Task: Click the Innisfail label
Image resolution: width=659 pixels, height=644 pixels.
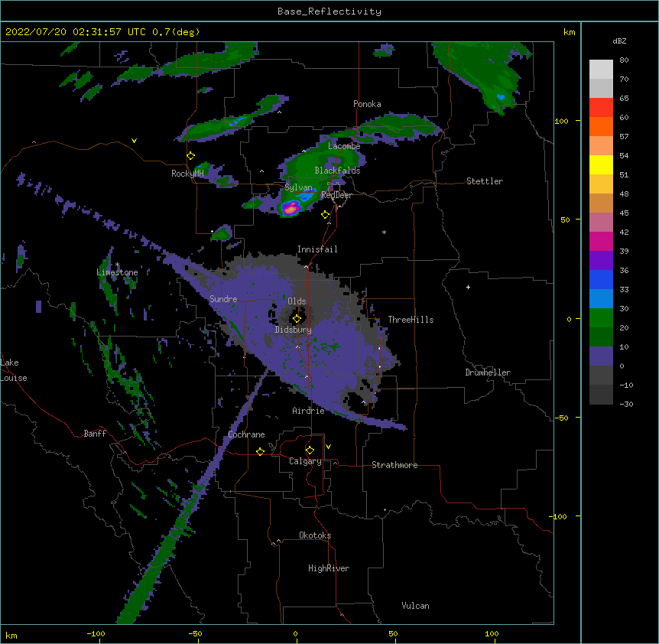Action: point(317,249)
